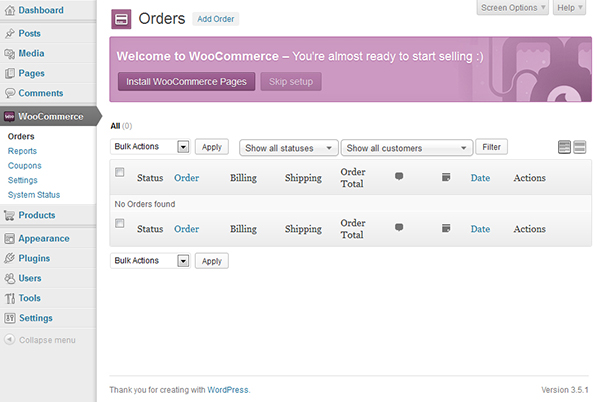Tick the select-all checkbox in table footer
The image size is (600, 402).
(x=120, y=223)
